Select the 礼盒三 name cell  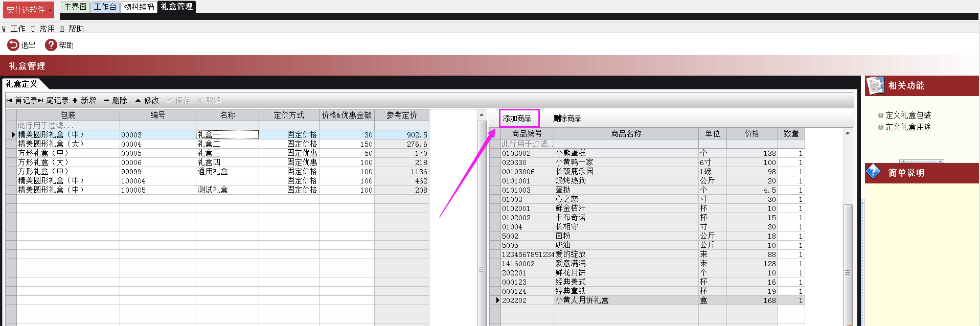227,153
